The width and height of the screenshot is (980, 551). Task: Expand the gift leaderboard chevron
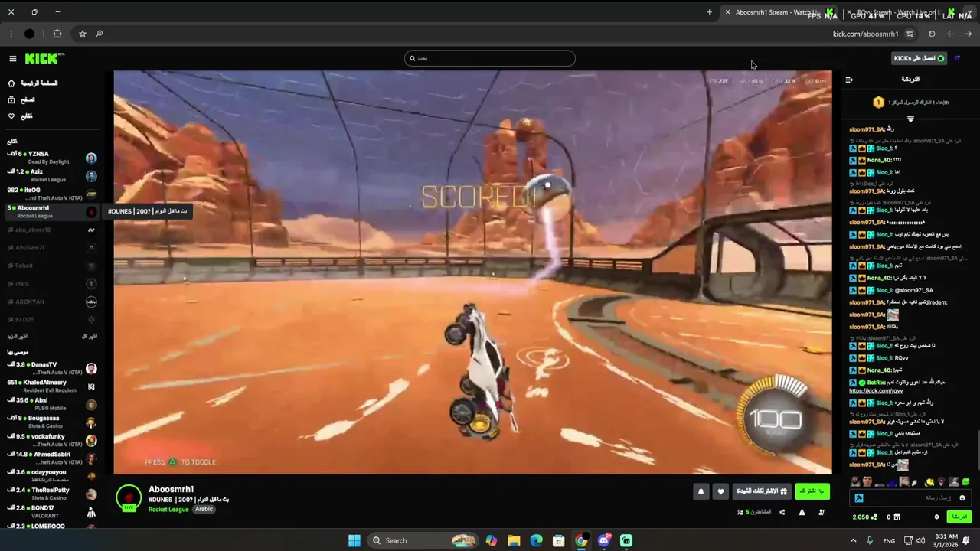(910, 119)
